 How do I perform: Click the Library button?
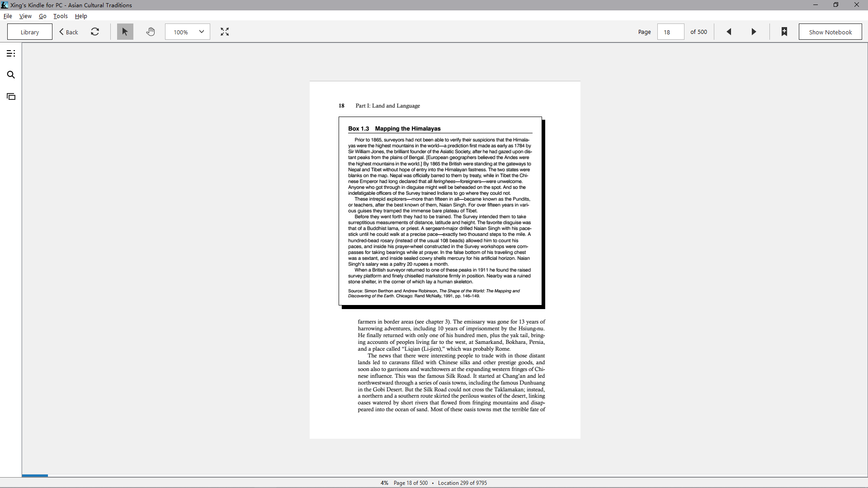pyautogui.click(x=30, y=32)
